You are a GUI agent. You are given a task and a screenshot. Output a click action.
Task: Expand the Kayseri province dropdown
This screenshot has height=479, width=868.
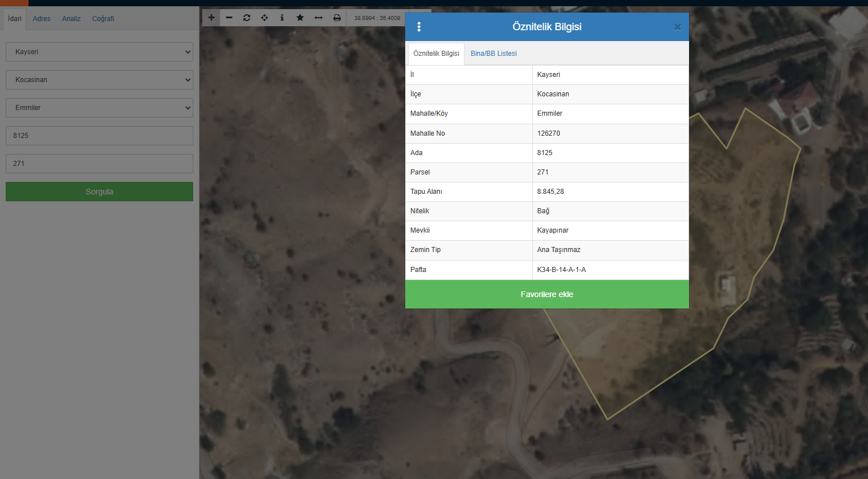[x=99, y=52]
